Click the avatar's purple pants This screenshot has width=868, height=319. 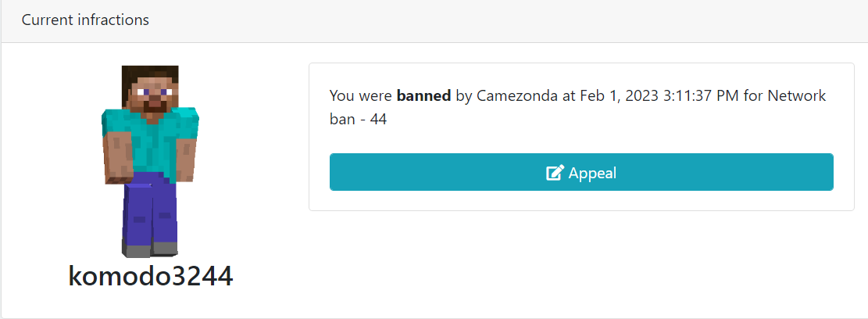tap(151, 212)
